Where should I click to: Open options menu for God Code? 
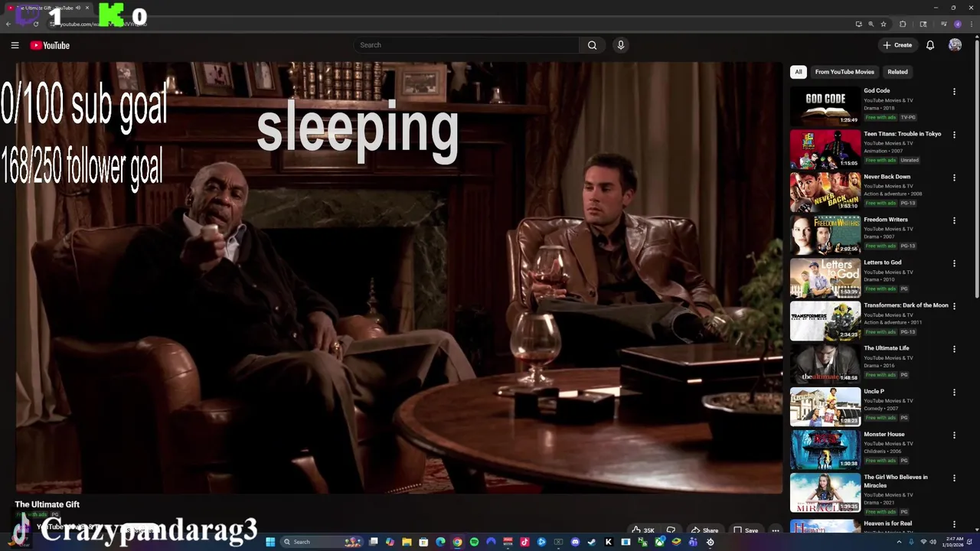(x=954, y=92)
